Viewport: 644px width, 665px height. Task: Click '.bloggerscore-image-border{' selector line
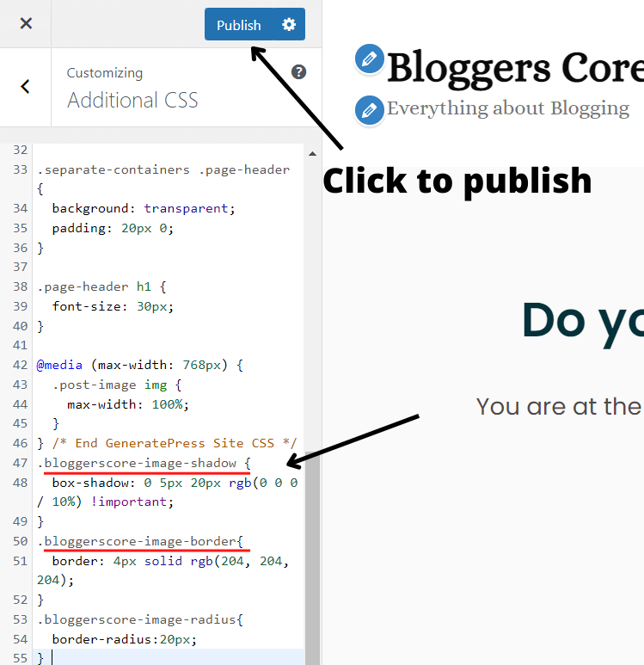point(140,541)
